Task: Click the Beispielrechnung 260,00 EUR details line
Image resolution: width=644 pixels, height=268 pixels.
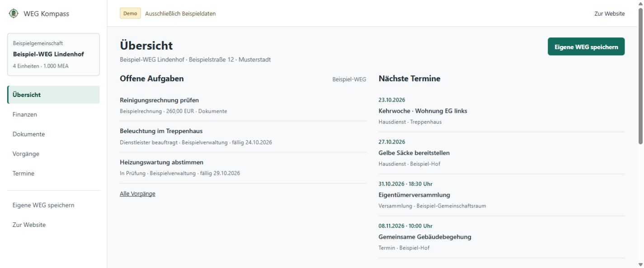Action: (x=174, y=111)
